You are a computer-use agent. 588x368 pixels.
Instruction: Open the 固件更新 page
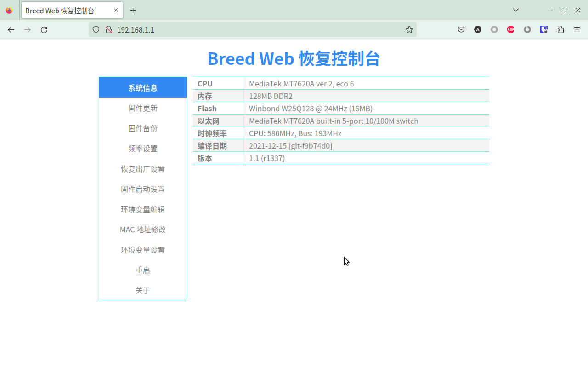pos(143,108)
